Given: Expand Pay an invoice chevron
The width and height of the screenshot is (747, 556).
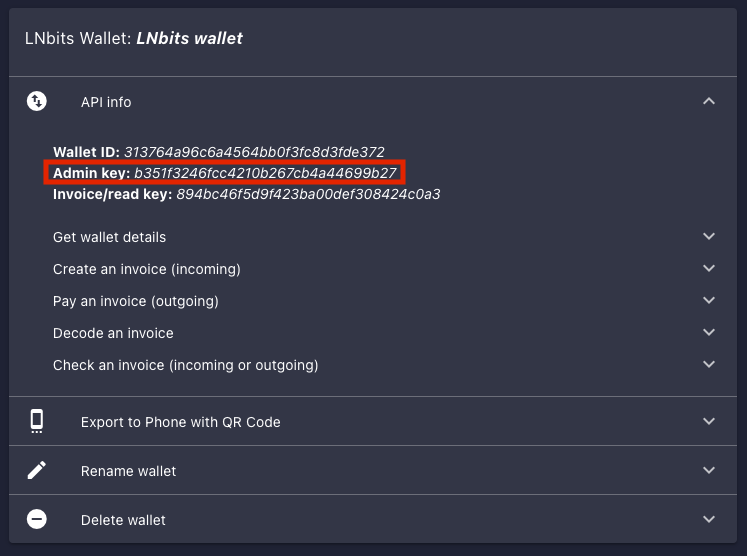Looking at the screenshot, I should pos(709,301).
